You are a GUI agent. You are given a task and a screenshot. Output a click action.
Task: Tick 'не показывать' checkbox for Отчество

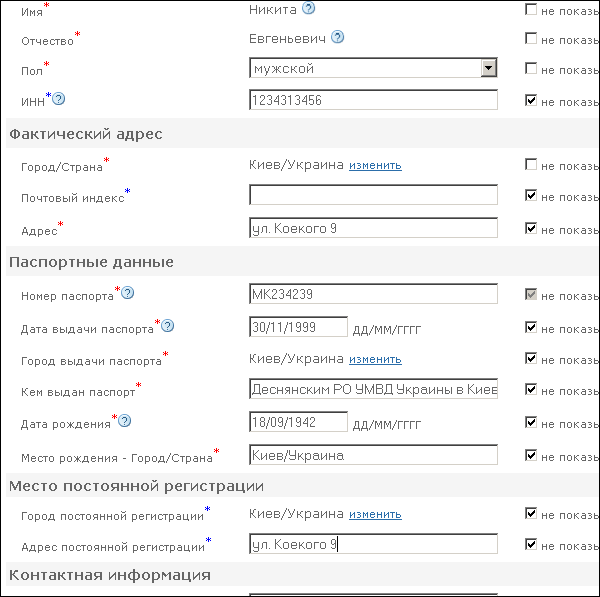tap(531, 38)
